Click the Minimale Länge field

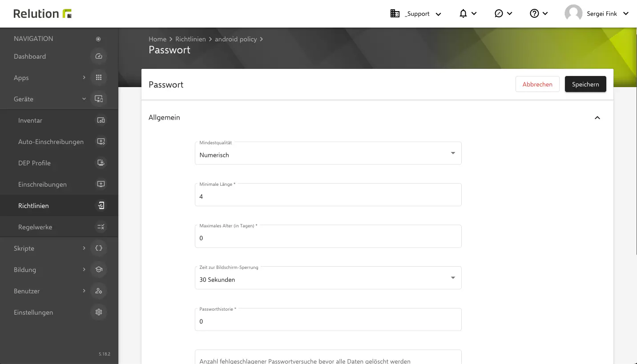click(x=328, y=195)
